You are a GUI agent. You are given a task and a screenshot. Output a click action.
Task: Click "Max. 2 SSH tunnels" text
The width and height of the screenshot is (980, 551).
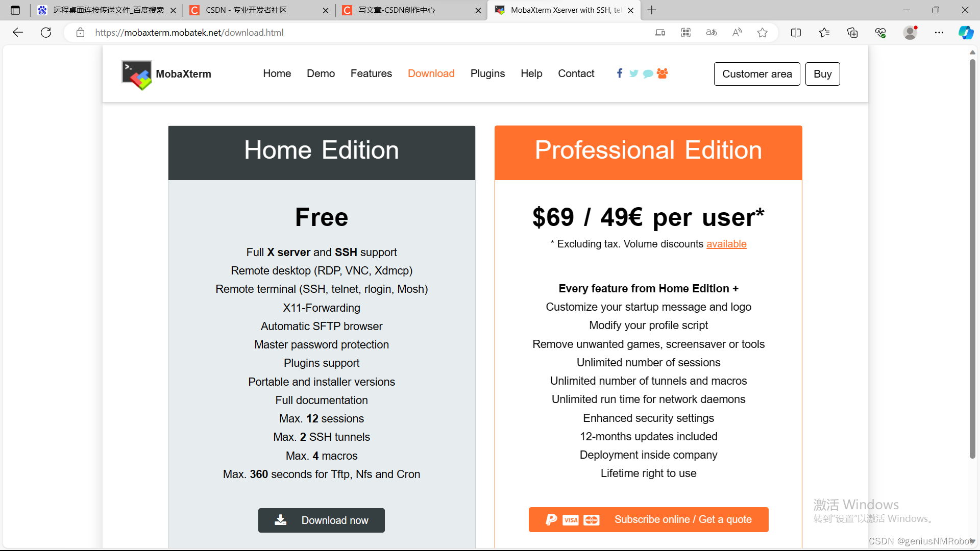[322, 437]
